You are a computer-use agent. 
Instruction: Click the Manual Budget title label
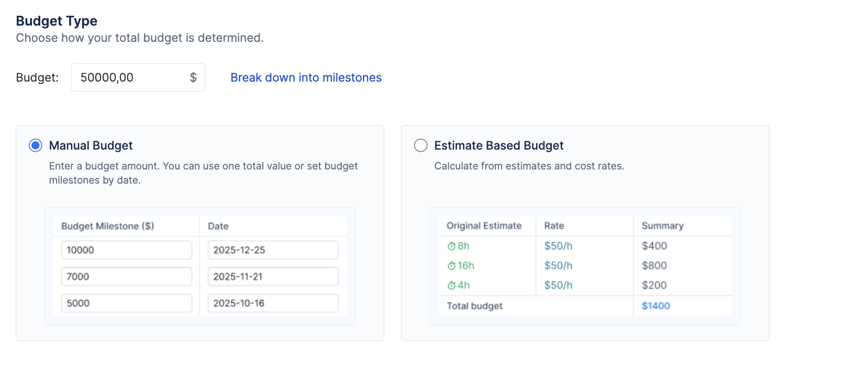point(91,145)
